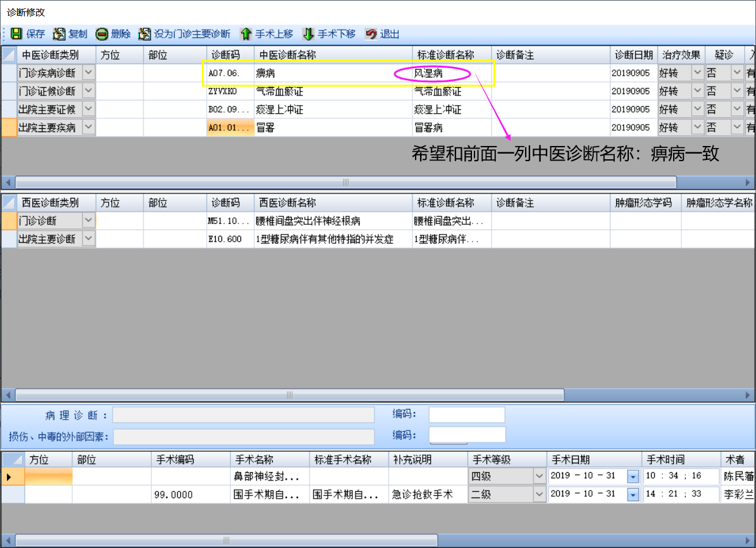Click the 病理诊断 input field
Viewport: 756px width, 548px height.
[244, 415]
